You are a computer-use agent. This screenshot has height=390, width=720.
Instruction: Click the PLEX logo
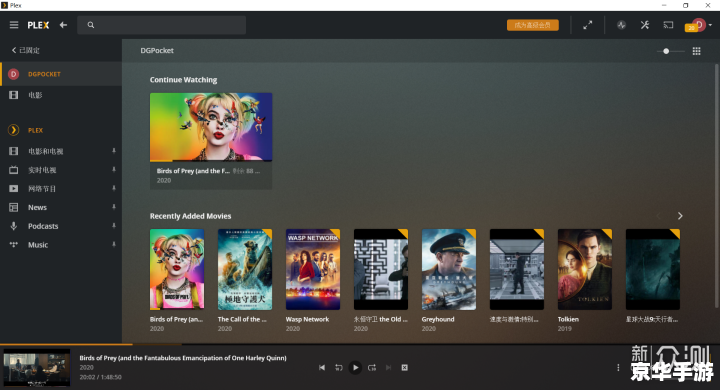(38, 25)
